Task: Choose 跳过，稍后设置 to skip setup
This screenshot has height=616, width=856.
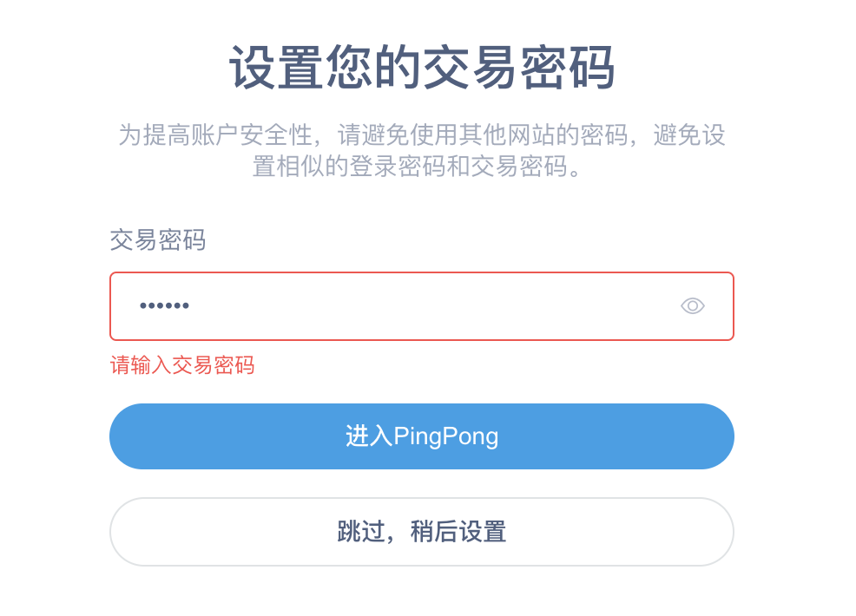Action: click(421, 531)
